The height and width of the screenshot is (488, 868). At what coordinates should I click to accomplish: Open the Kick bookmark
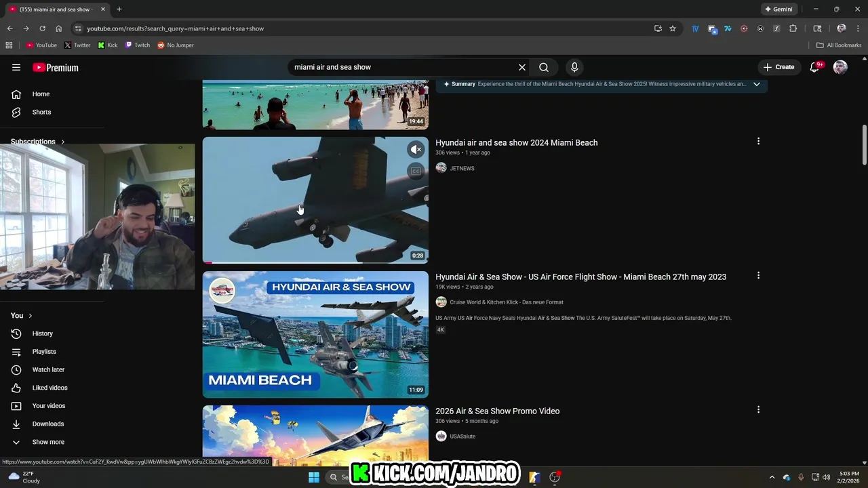107,45
